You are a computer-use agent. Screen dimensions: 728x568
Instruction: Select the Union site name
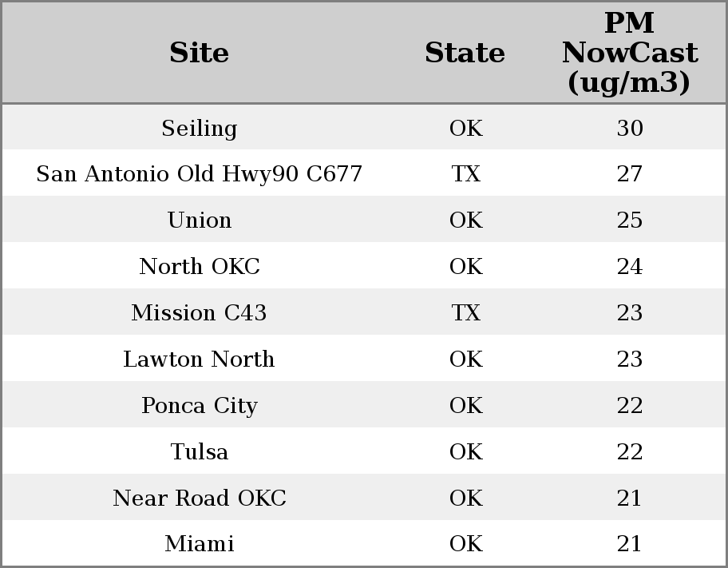tap(200, 220)
